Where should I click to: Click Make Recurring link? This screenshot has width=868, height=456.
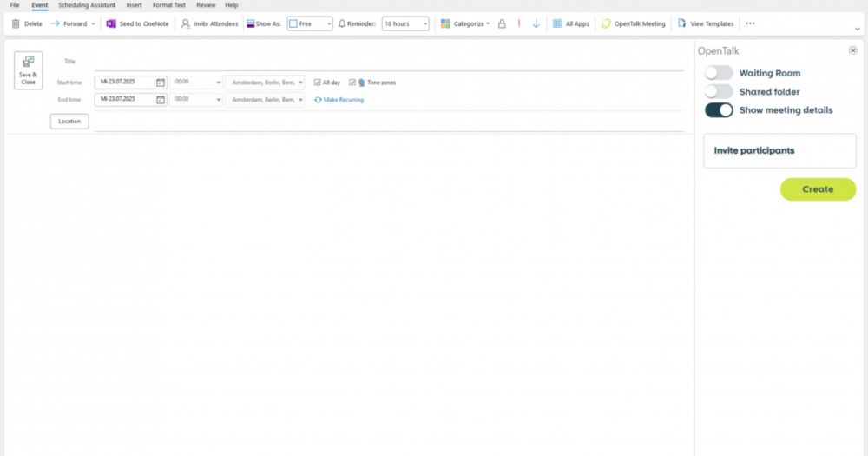coord(339,100)
